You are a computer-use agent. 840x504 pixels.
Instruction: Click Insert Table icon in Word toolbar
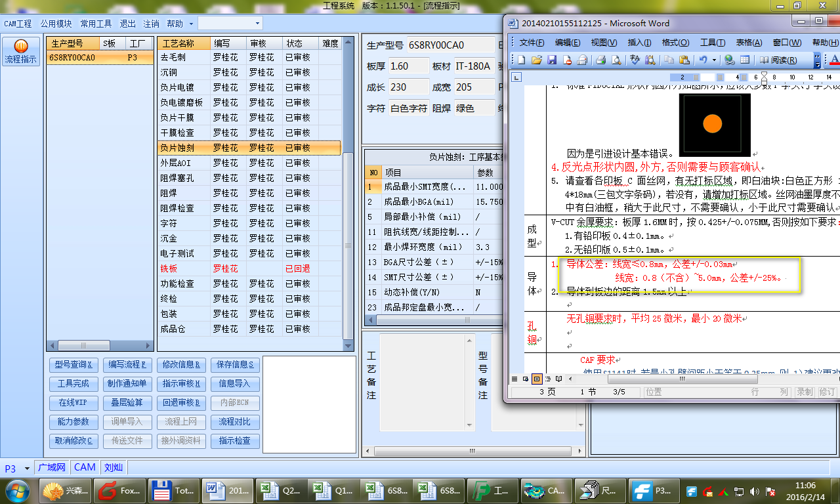[x=745, y=60]
